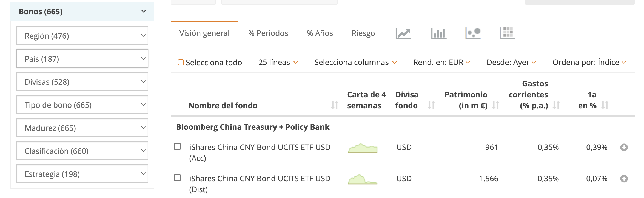Switch to the Riesgo tab
Image resolution: width=644 pixels, height=198 pixels.
363,33
